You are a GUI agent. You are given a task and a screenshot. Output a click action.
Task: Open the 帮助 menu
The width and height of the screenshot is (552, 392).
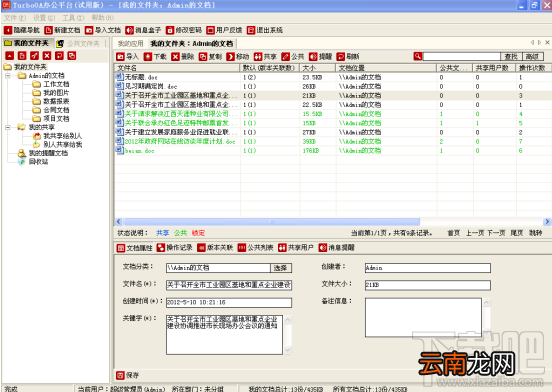point(102,18)
